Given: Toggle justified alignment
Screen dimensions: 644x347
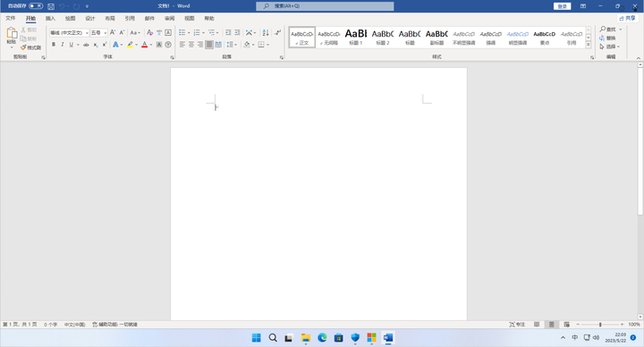Looking at the screenshot, I should 209,45.
